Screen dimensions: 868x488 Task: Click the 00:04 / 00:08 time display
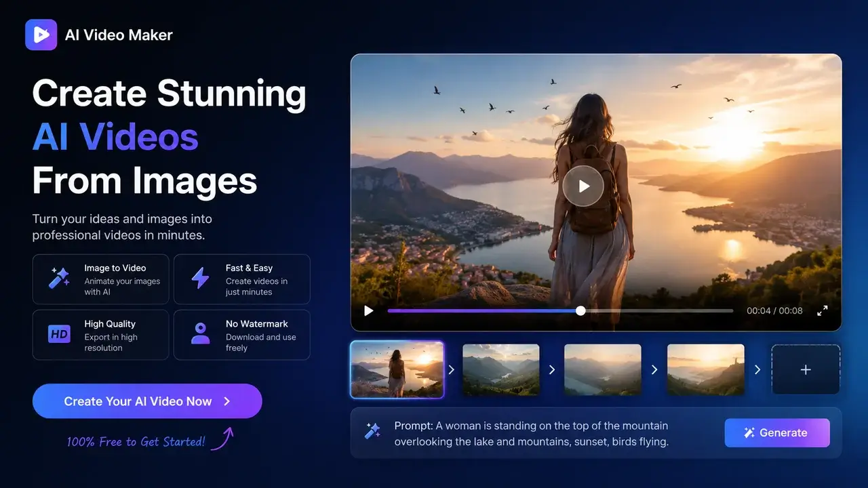(x=774, y=310)
